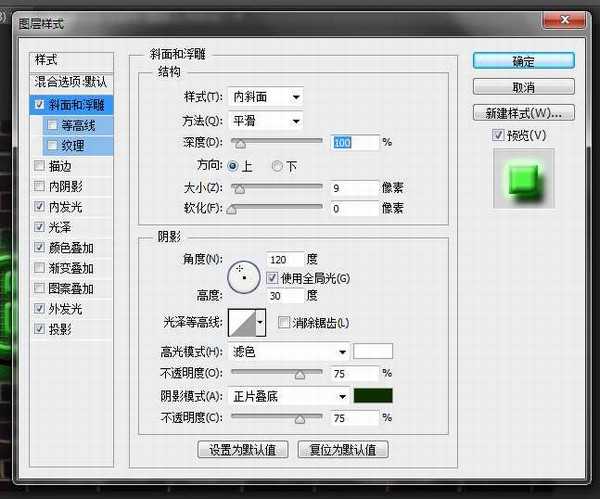Viewport: 600px width, 499px height.
Task: Select the 下 (Down) direction radio button
Action: [x=278, y=165]
